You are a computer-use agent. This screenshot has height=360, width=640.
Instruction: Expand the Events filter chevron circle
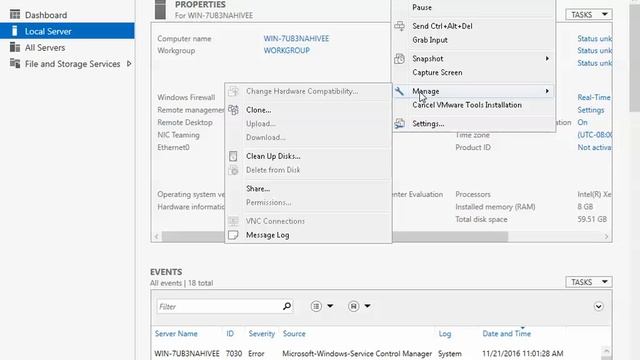[x=598, y=306]
